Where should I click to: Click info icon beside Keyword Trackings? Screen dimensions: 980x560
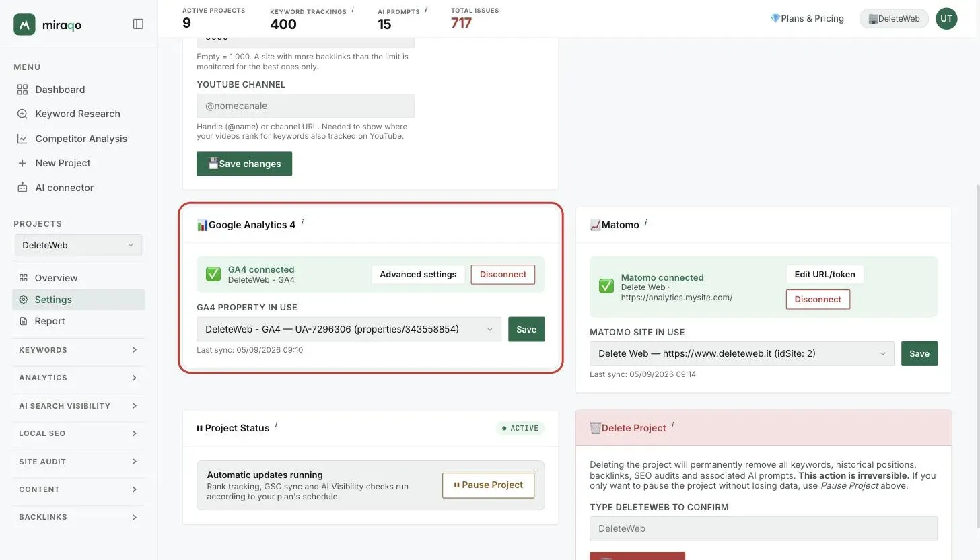353,9
